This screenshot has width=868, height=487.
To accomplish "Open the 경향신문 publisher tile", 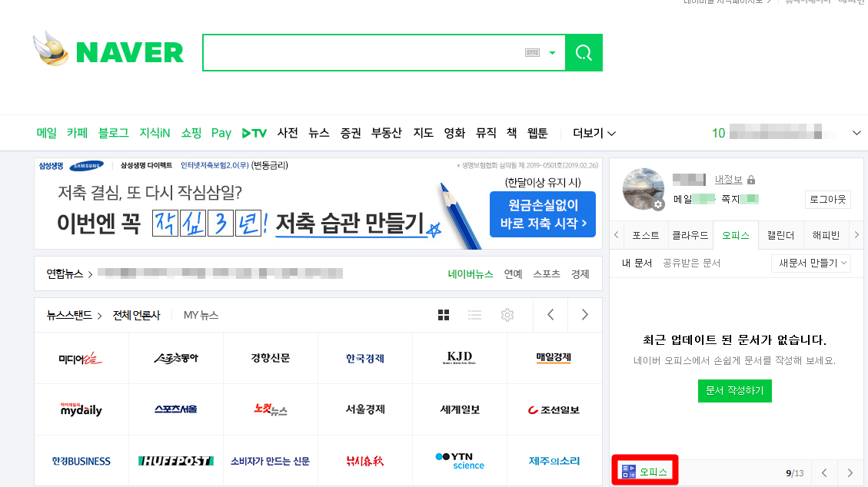I will (x=270, y=358).
